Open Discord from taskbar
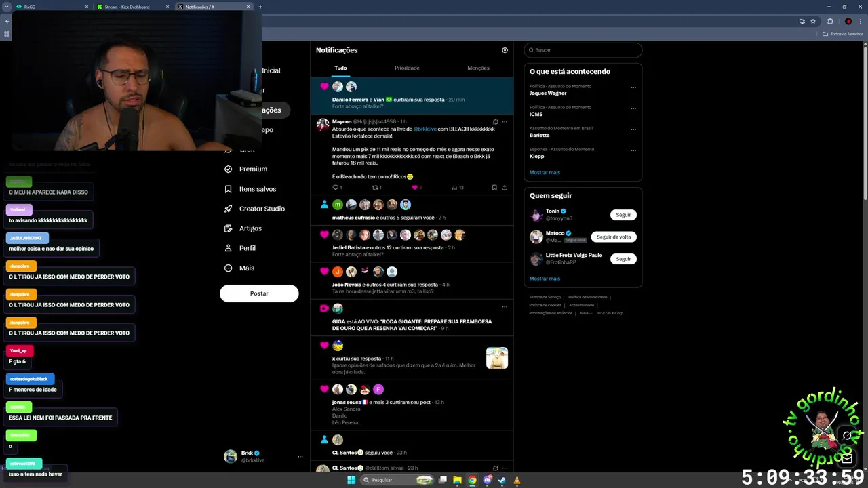868x488 pixels. click(487, 480)
